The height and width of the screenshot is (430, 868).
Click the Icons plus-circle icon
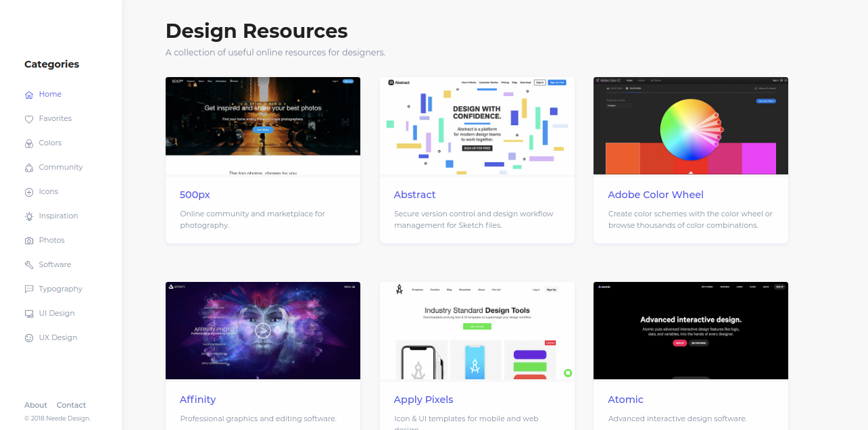[x=29, y=192]
